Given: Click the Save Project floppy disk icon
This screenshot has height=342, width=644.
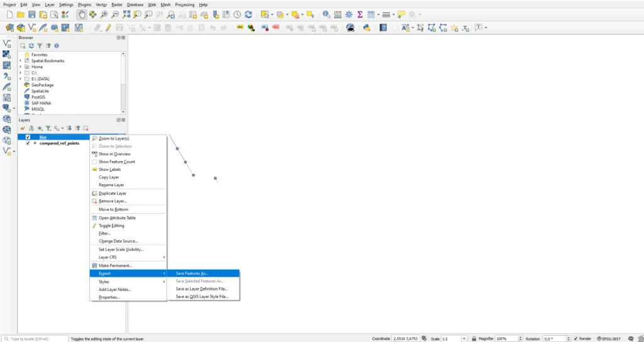Looking at the screenshot, I should [x=32, y=14].
